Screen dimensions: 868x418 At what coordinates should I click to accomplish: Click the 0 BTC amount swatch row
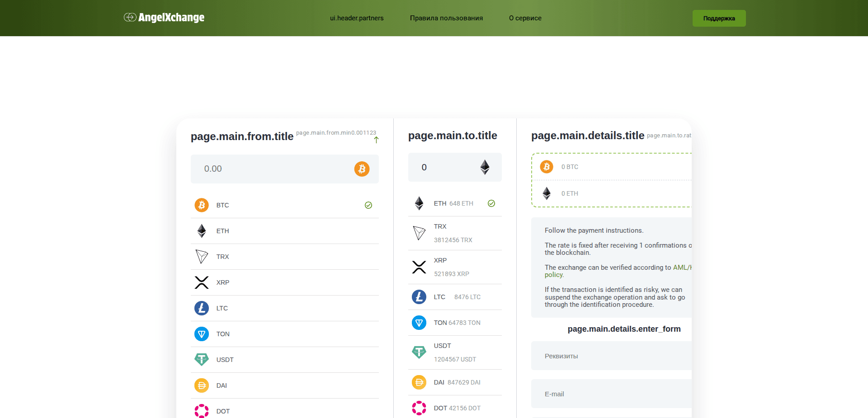click(588, 166)
